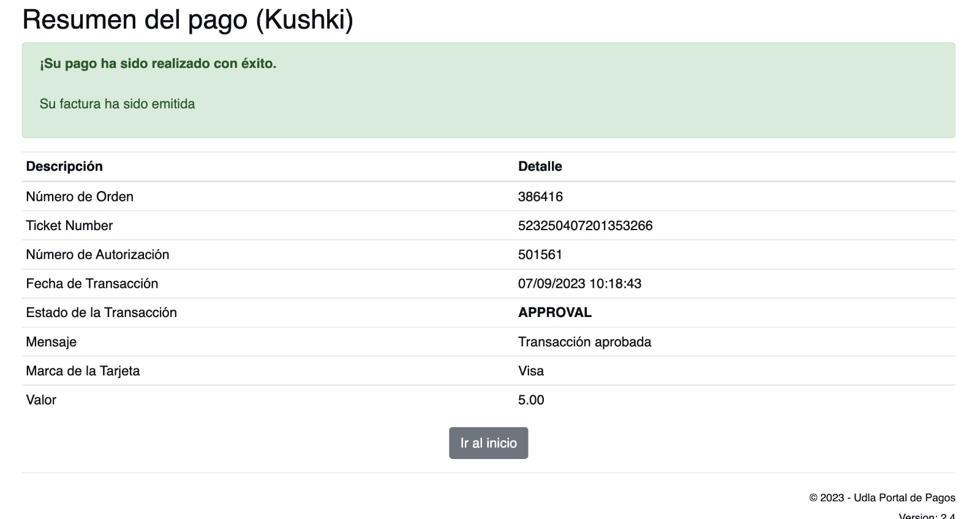The width and height of the screenshot is (980, 519).
Task: Click the bold "APPROVAL" status text
Action: (554, 313)
